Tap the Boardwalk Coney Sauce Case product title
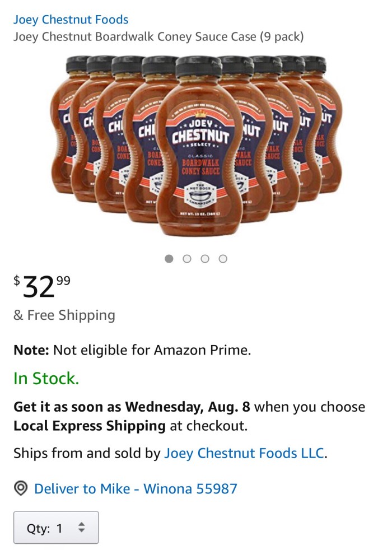This screenshot has height=550, width=392. click(x=158, y=37)
